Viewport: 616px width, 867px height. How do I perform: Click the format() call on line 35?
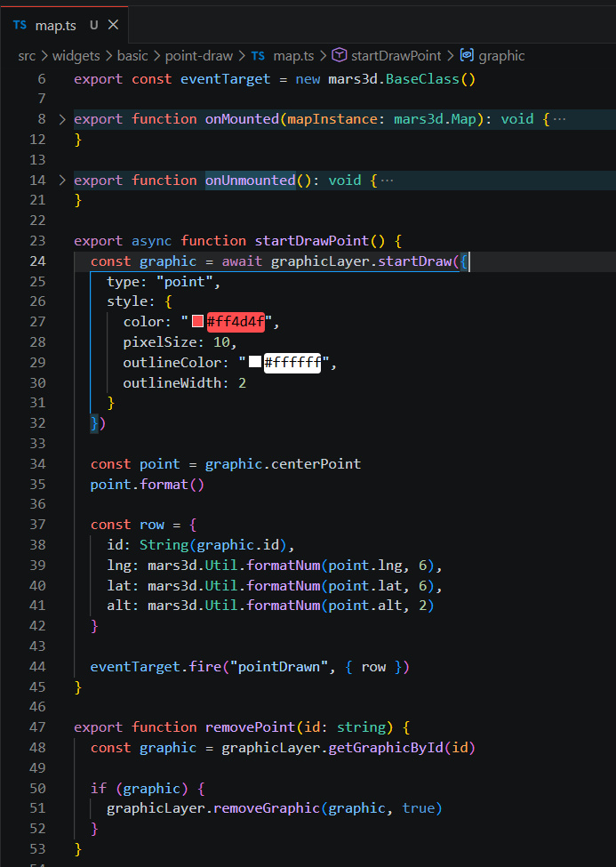click(172, 485)
